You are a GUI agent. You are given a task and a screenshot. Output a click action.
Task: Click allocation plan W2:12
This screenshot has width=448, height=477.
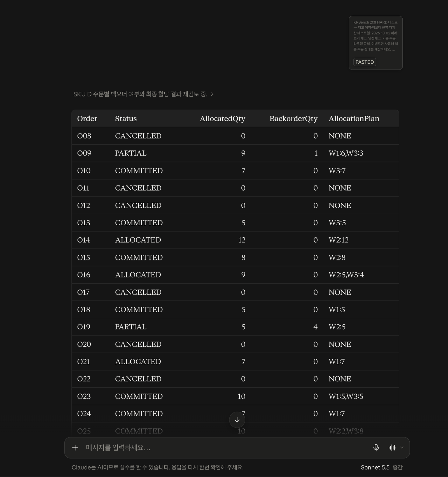pos(339,240)
